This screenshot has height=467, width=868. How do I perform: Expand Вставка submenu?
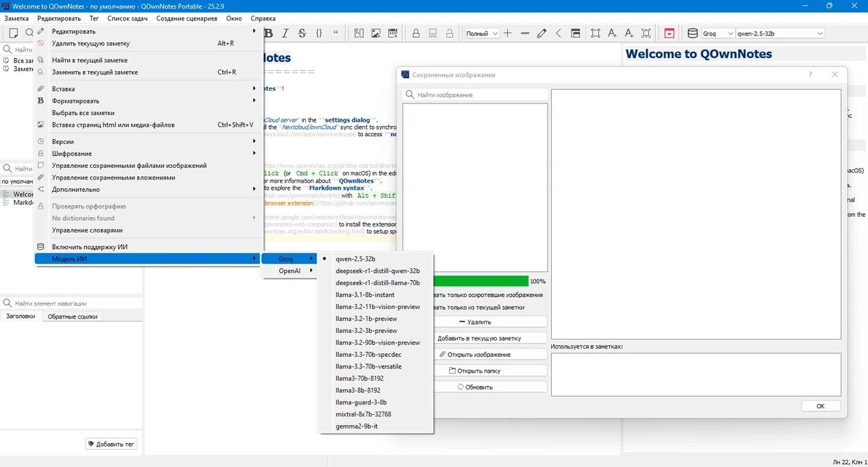[148, 89]
